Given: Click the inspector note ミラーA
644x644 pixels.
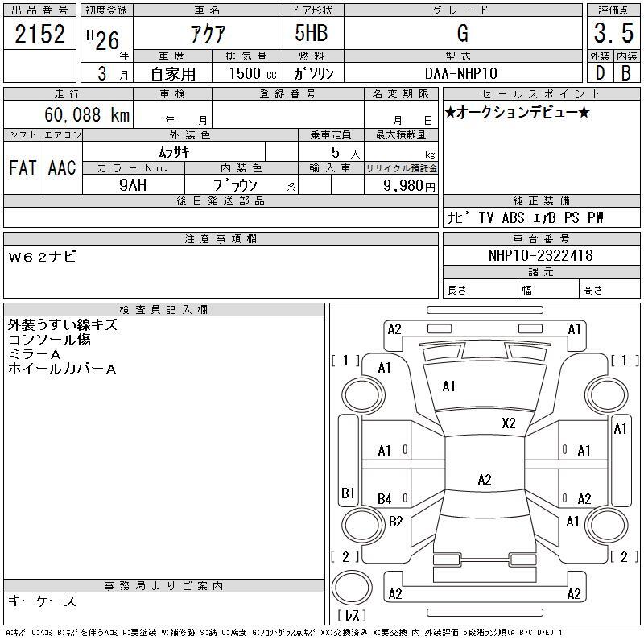Looking at the screenshot, I should [35, 354].
